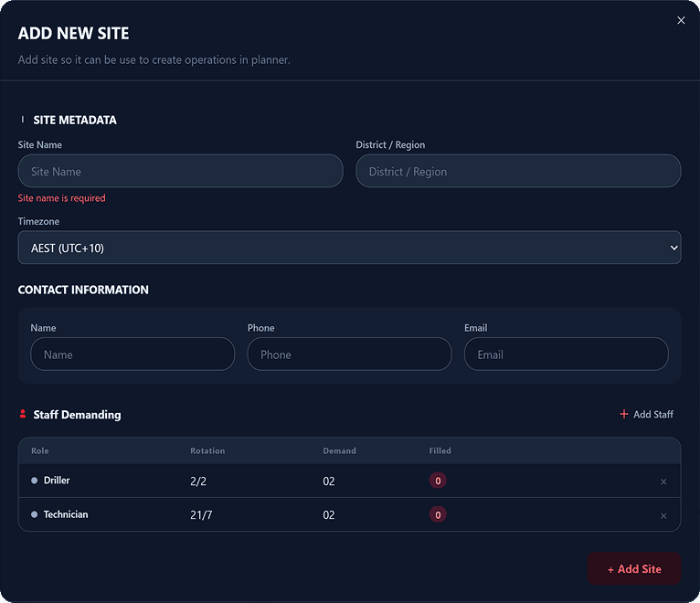
Task: Click the Add Staff button
Action: coord(646,414)
